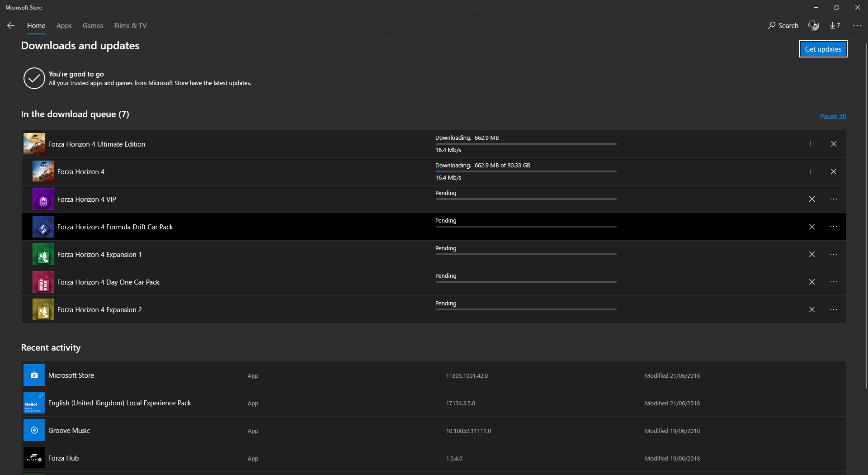Image resolution: width=868 pixels, height=475 pixels.
Task: Open the user account avatar
Action: [814, 25]
